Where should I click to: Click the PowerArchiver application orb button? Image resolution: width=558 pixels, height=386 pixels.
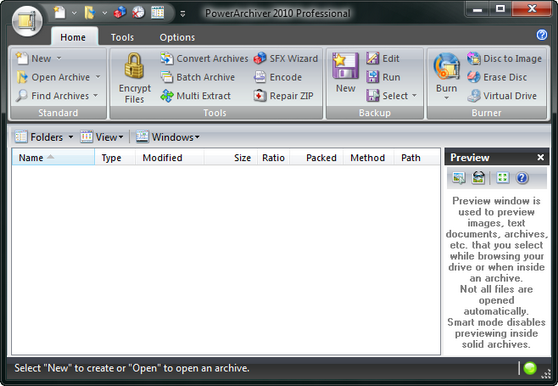[x=27, y=21]
